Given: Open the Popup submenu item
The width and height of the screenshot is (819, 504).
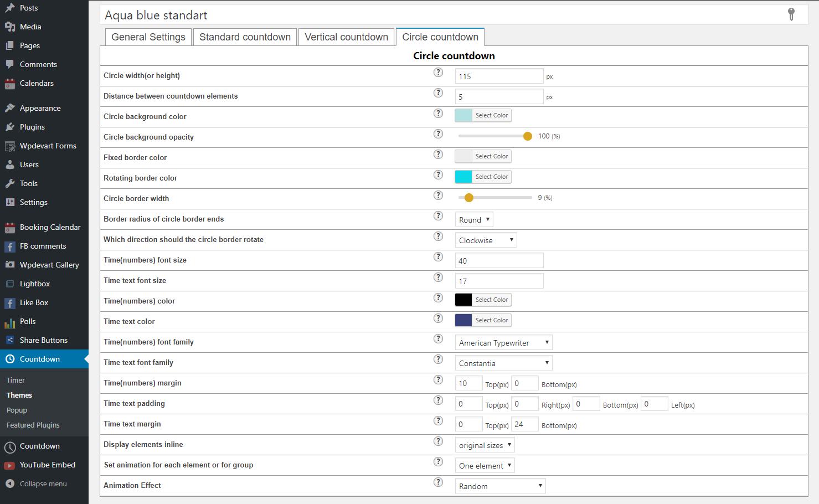Looking at the screenshot, I should (x=17, y=410).
